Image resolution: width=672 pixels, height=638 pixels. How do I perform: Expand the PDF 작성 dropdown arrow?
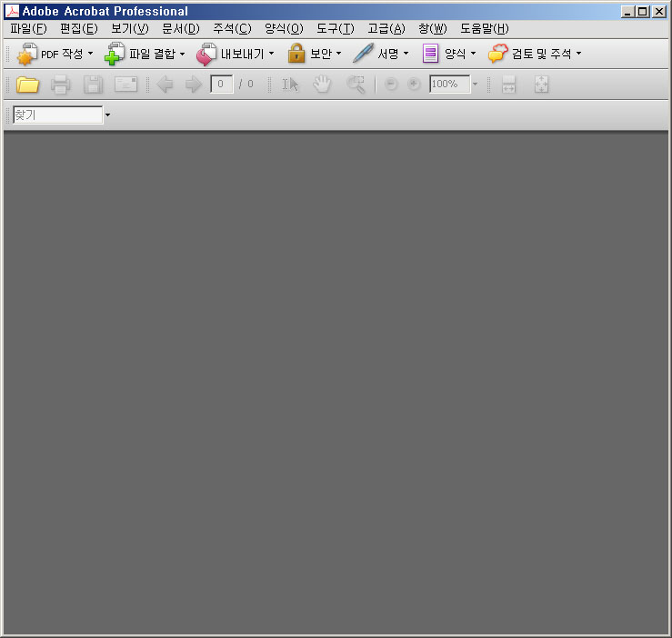90,54
